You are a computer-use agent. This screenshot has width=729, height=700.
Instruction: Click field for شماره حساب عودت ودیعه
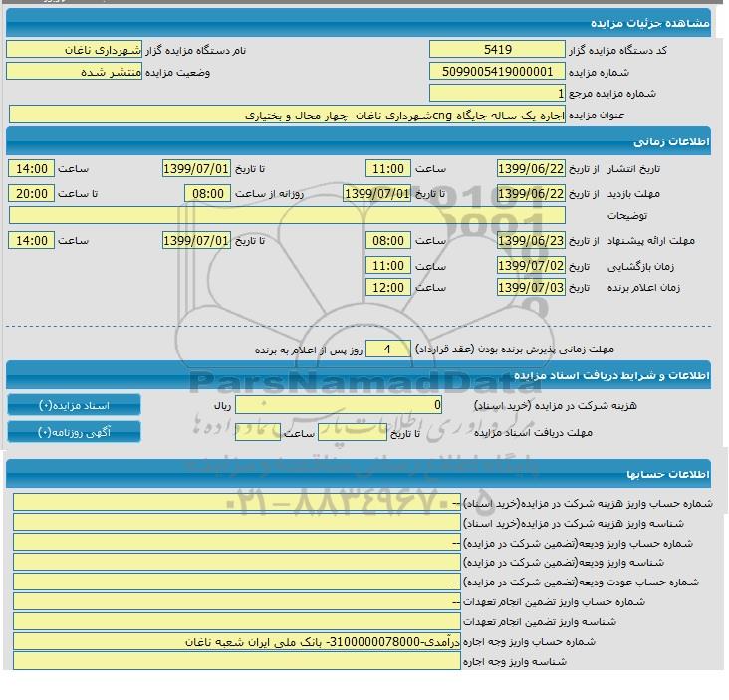coord(237,582)
